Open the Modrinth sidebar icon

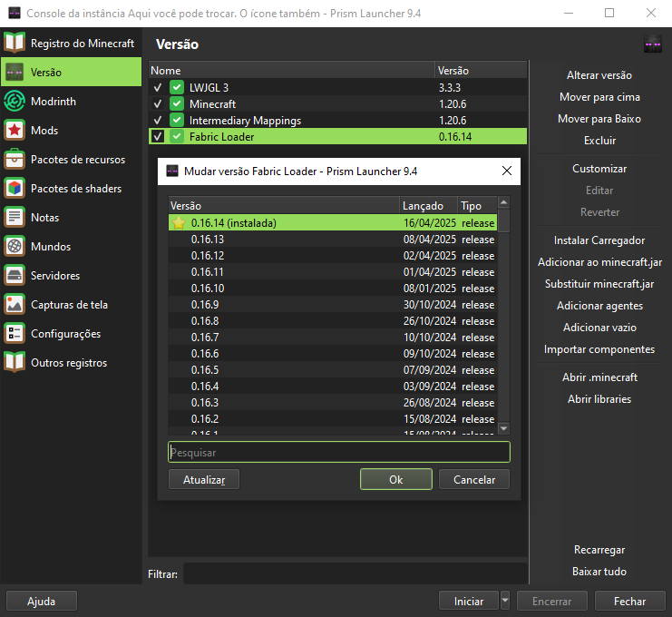[15, 102]
